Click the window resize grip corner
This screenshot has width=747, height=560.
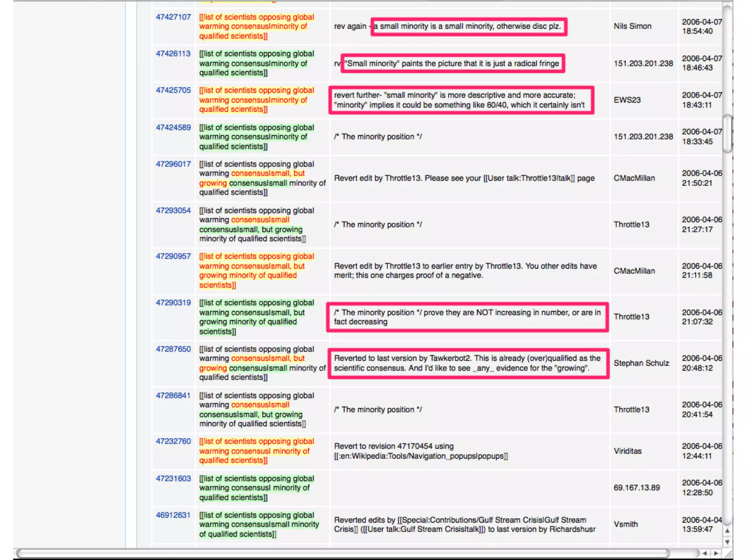click(x=728, y=554)
